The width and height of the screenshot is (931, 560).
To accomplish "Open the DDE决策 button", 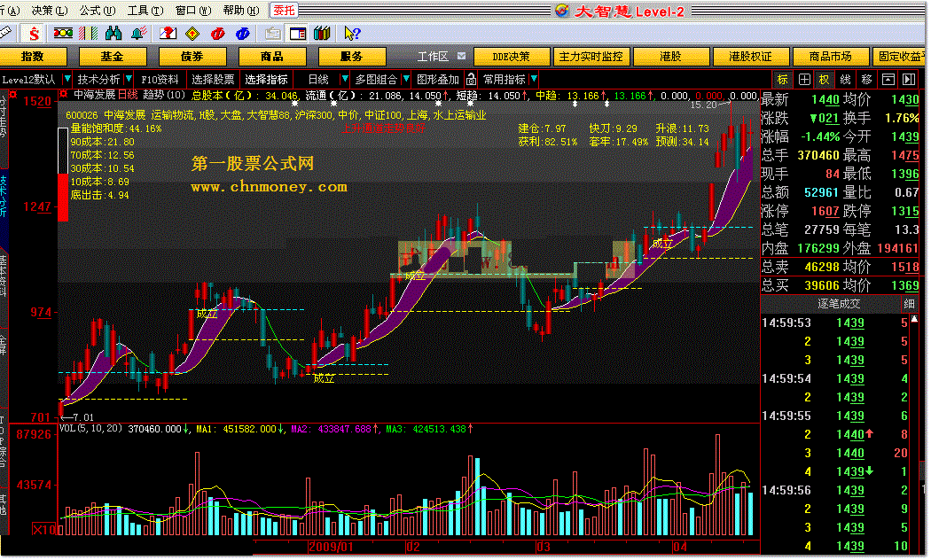I will click(x=512, y=57).
